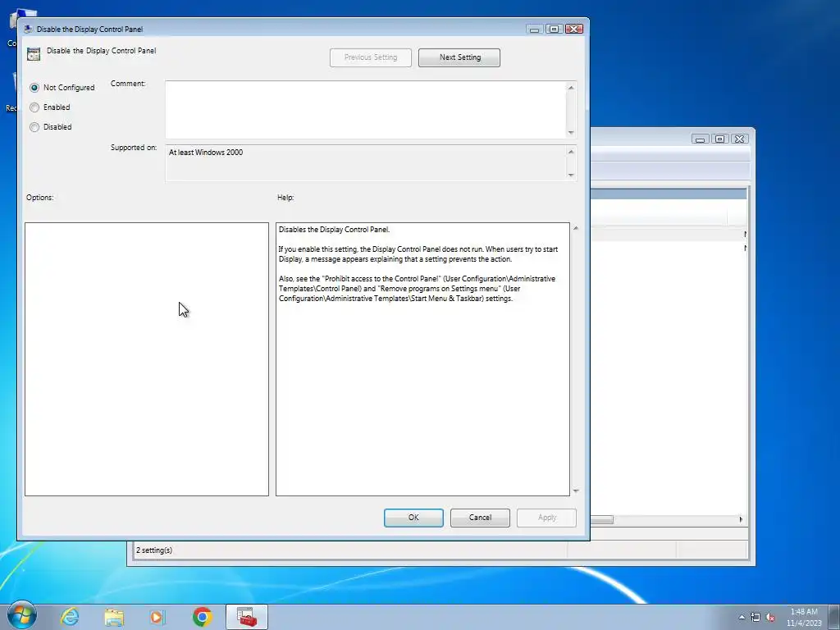Click the Comment box scroll-up arrow
Image resolution: width=840 pixels, height=630 pixels.
[x=571, y=87]
